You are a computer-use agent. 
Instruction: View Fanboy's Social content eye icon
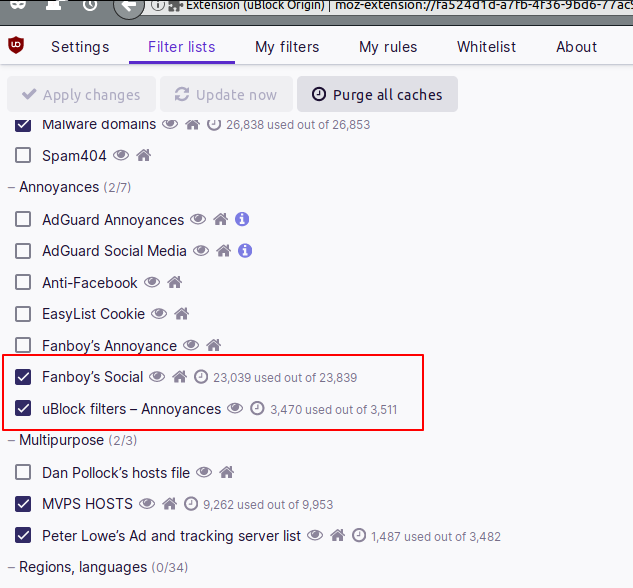(x=157, y=377)
